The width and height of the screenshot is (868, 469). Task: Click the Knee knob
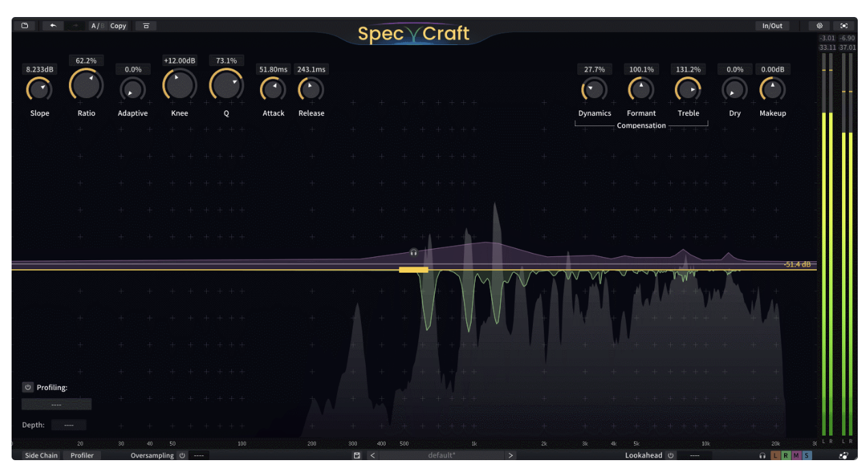pos(179,85)
